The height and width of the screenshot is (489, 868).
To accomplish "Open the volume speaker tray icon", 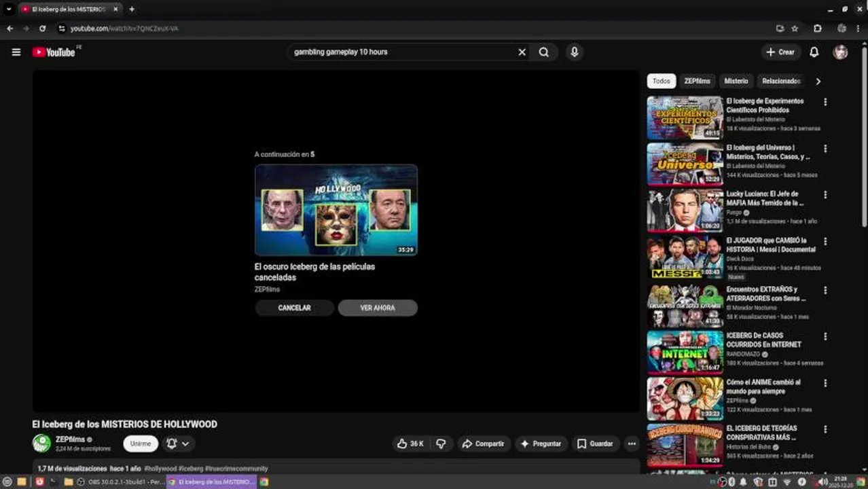I will pyautogui.click(x=823, y=482).
